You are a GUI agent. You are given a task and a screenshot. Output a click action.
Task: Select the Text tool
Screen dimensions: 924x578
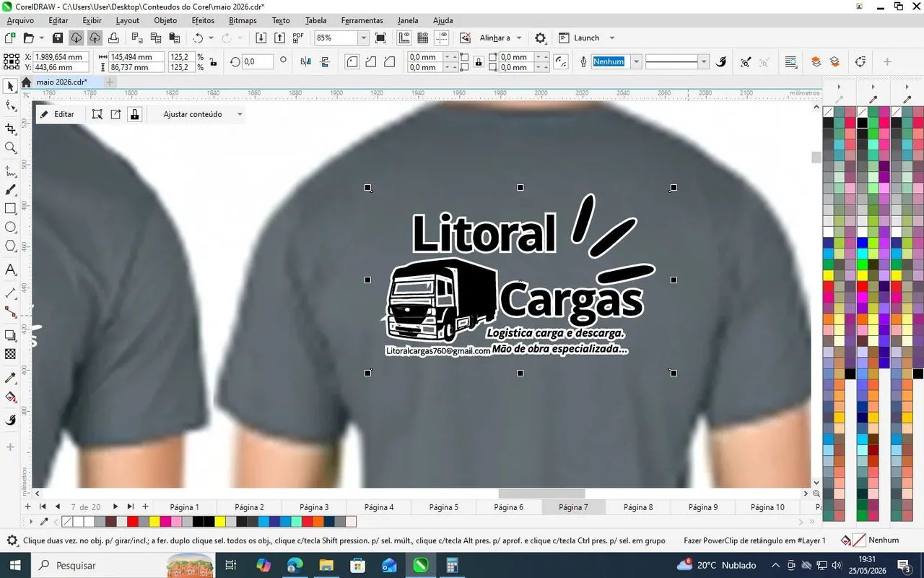[10, 270]
